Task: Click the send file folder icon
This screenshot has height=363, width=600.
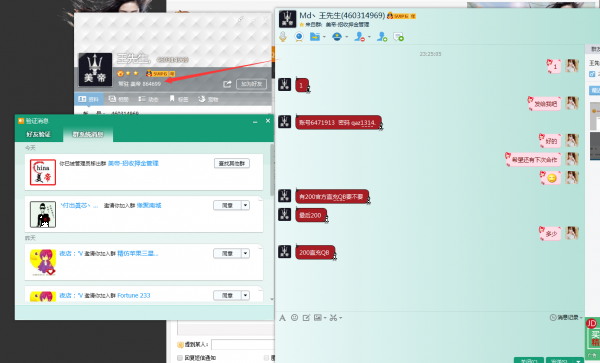Action: click(x=315, y=37)
